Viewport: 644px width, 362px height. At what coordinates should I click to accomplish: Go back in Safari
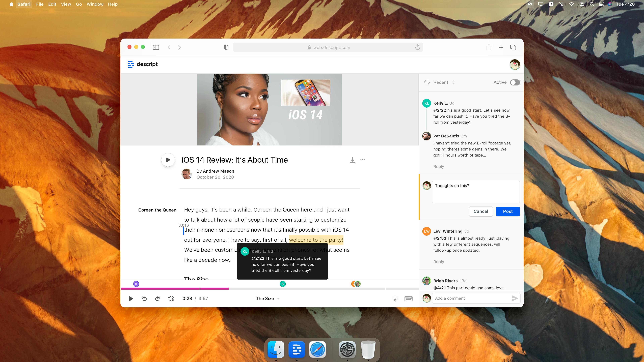pos(169,47)
